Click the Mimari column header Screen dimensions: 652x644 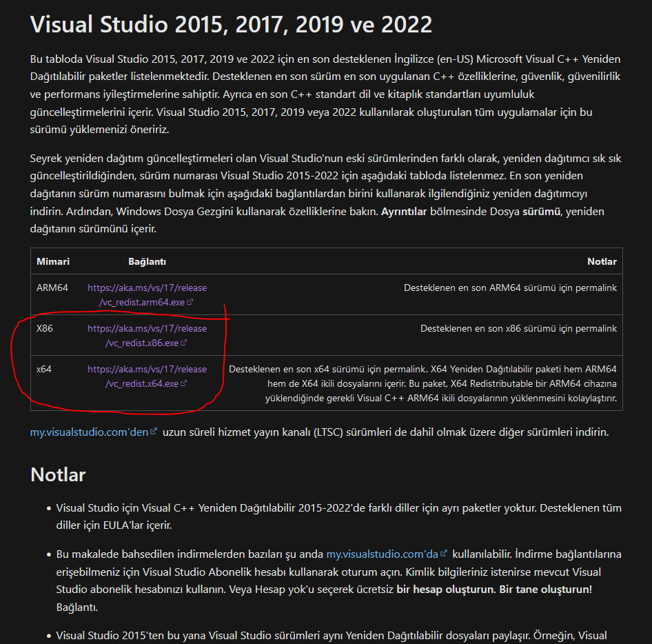[x=53, y=261]
